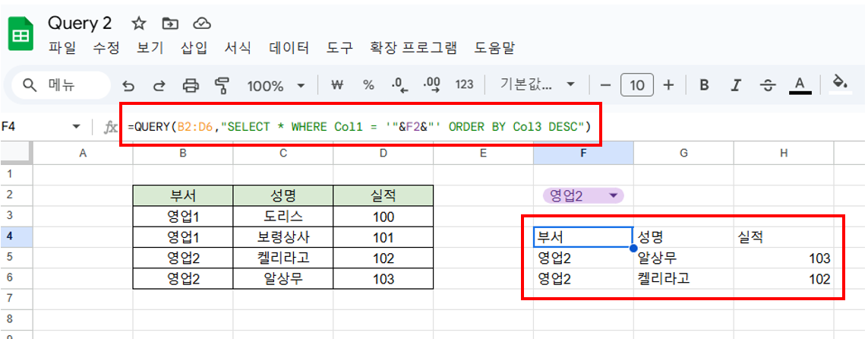Open the 도움말 menu
Image resolution: width=868 pixels, height=339 pixels.
(x=494, y=48)
